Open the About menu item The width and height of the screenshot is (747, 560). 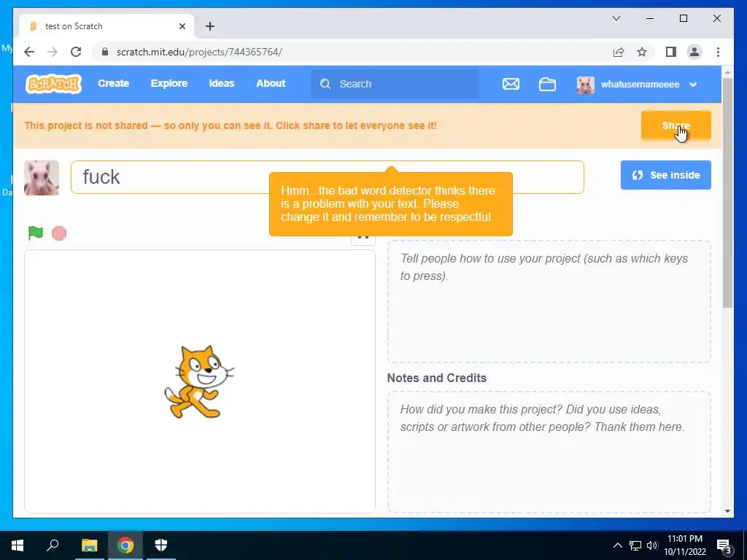tap(271, 83)
